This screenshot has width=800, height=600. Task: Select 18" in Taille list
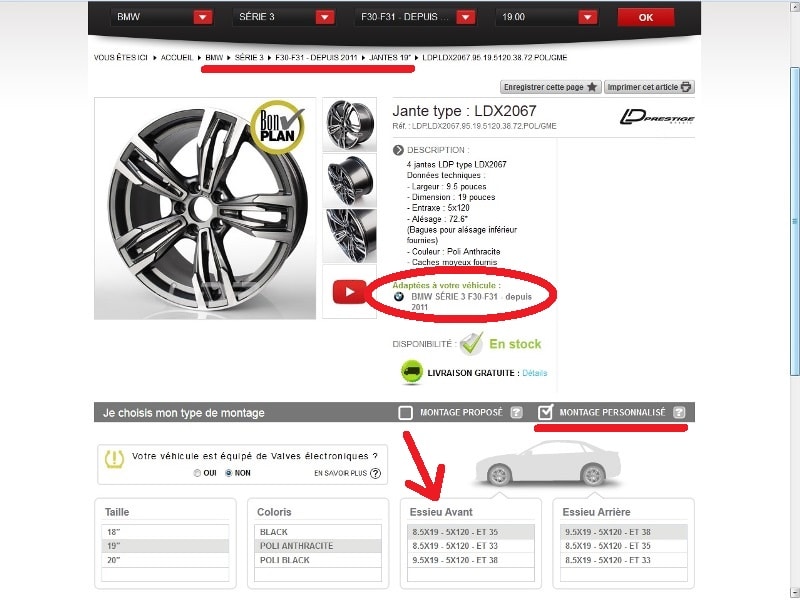click(165, 532)
